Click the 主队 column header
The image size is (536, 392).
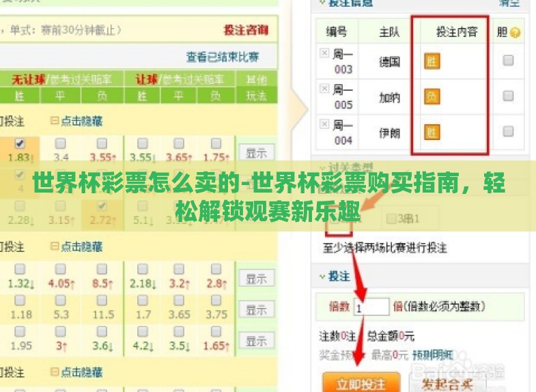click(389, 32)
